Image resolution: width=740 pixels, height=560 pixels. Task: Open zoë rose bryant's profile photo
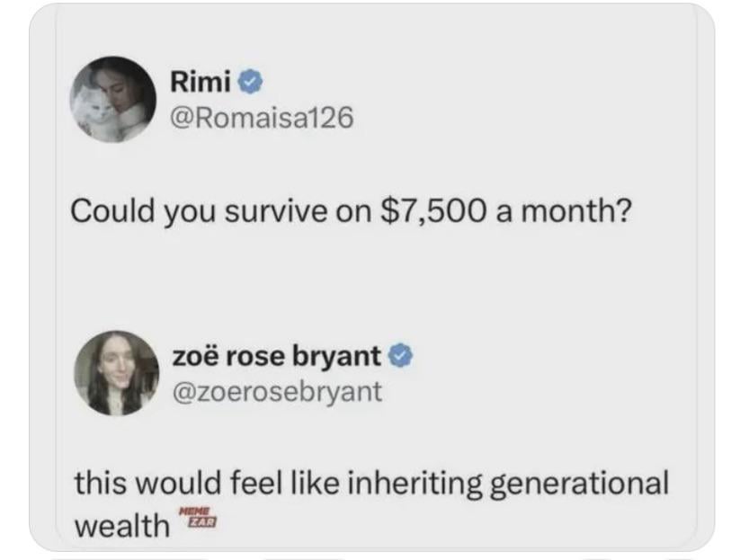click(115, 371)
